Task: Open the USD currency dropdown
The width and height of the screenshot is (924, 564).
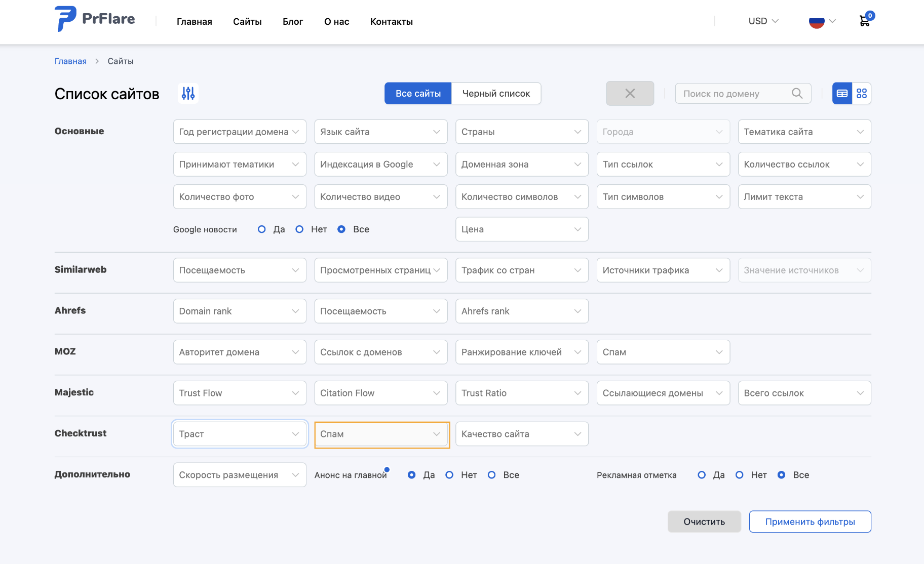Action: 763,21
